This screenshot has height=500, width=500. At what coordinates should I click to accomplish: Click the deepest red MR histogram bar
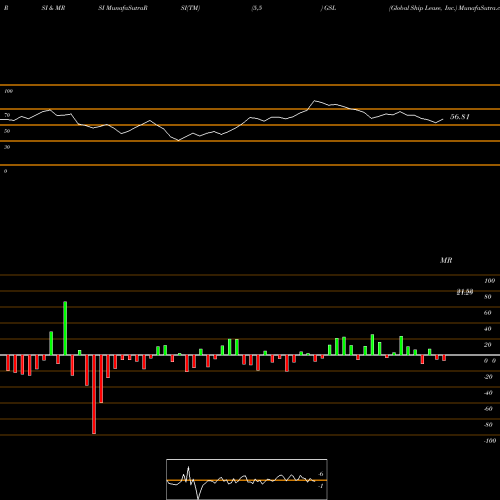click(94, 394)
